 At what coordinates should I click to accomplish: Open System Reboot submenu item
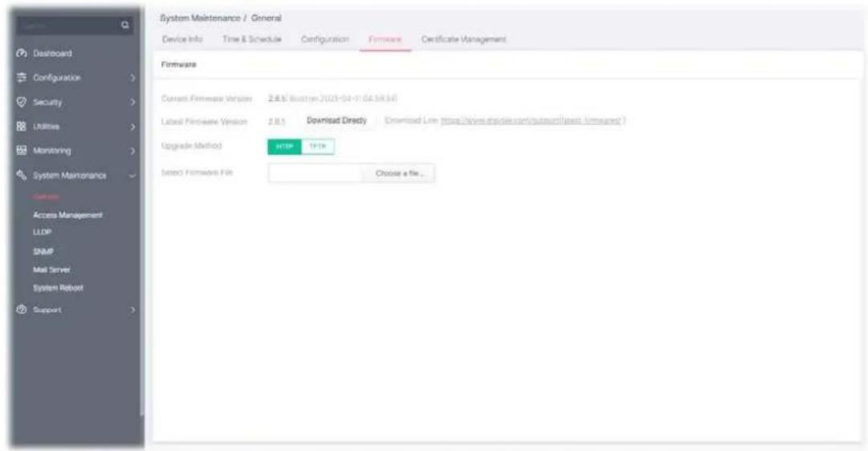coord(58,288)
